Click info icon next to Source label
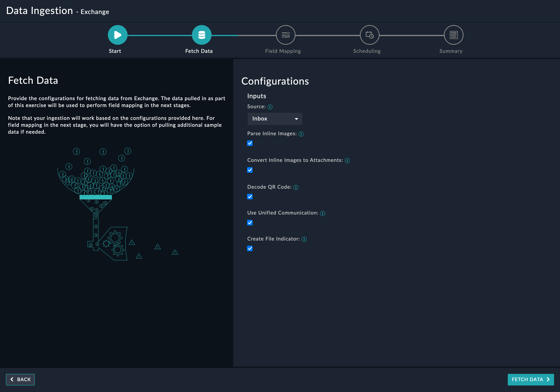The width and height of the screenshot is (560, 392). pos(270,107)
